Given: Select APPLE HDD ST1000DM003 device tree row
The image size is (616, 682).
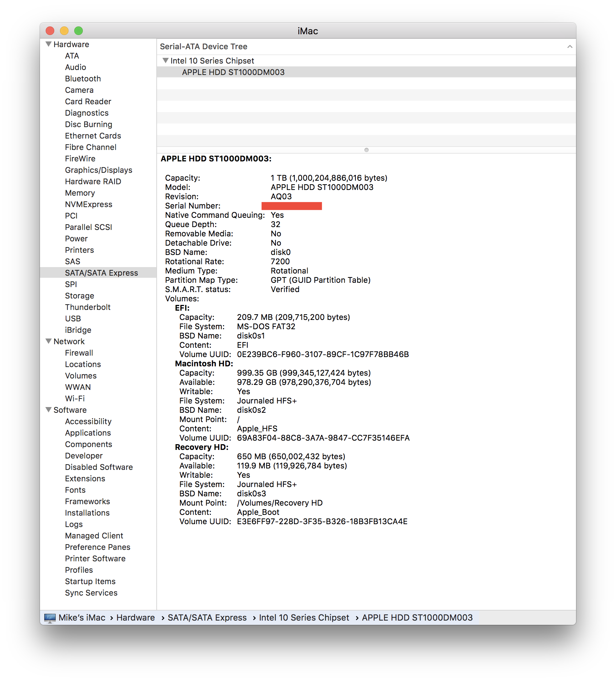Looking at the screenshot, I should [367, 72].
